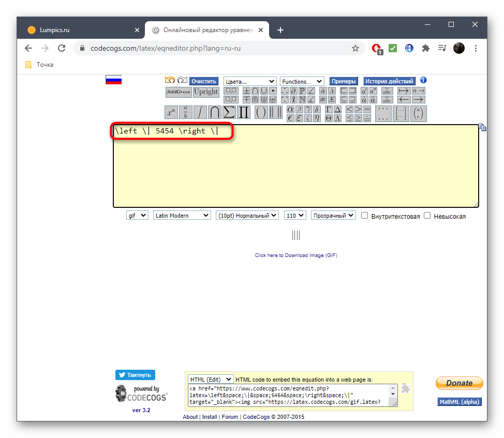Click the Download Image (GIF) link

296,255
